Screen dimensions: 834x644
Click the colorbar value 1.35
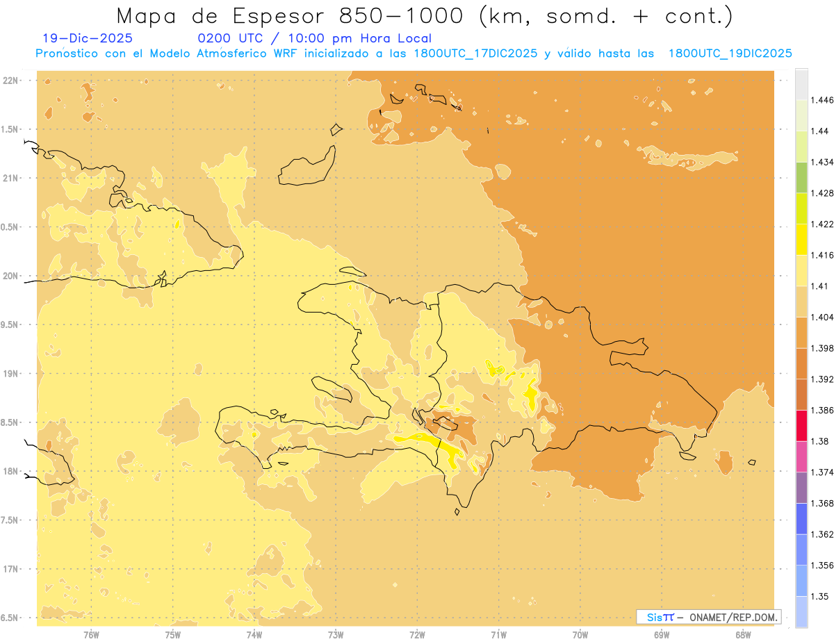click(820, 597)
